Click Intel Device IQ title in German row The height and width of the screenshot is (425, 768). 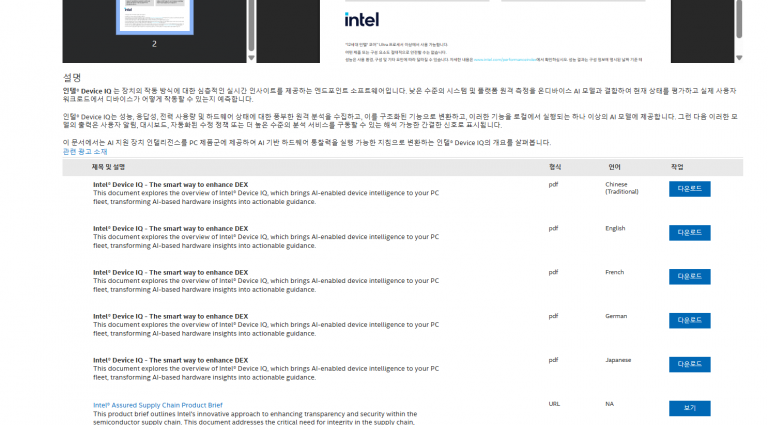[x=170, y=316]
